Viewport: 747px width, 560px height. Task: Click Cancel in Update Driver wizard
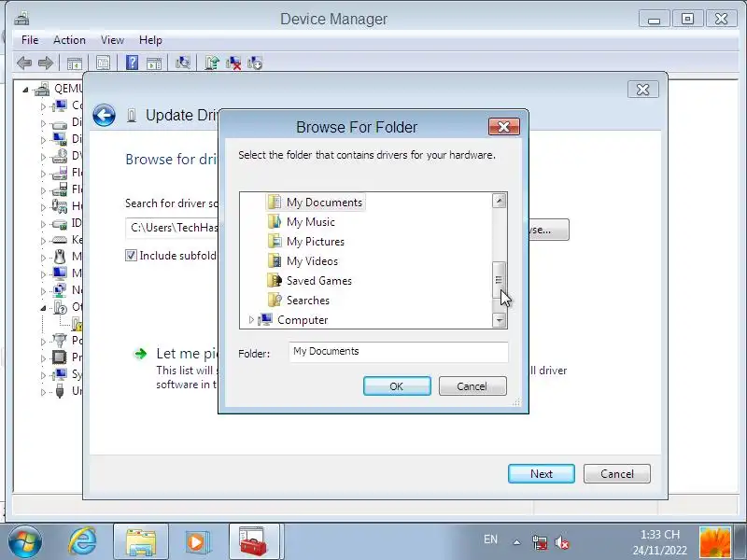tap(617, 474)
